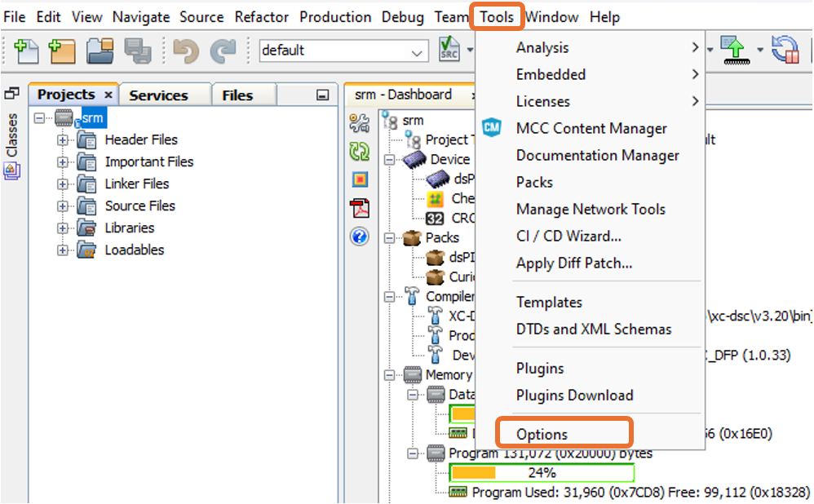Click the restore window icon above Classes
This screenshot has width=814, height=504.
pyautogui.click(x=11, y=94)
